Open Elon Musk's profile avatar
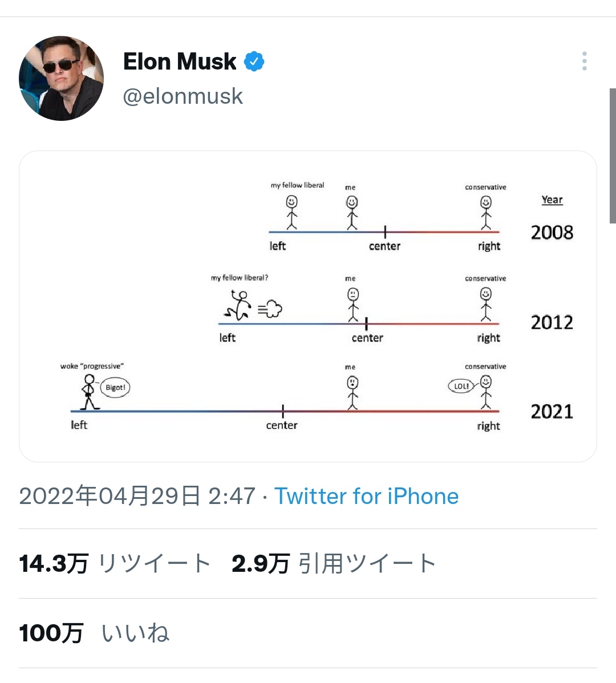The image size is (616, 683). [62, 78]
